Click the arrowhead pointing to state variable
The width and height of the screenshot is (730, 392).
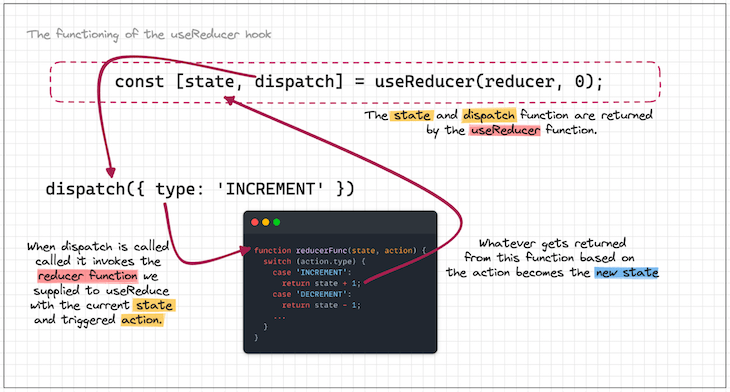(230, 100)
